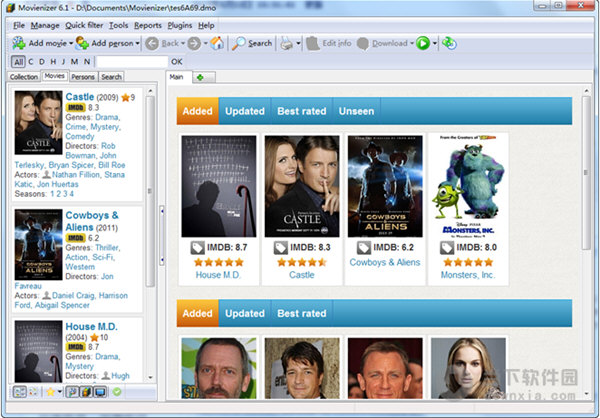The height and width of the screenshot is (418, 600).
Task: Click OK next to filter field
Action: (x=177, y=62)
